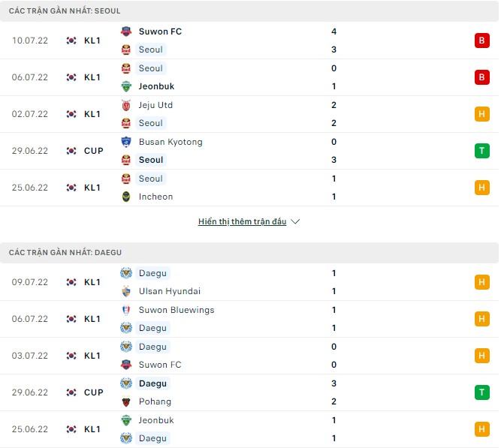Click the Incheon team name
This screenshot has height=448, width=501.
[x=155, y=197]
